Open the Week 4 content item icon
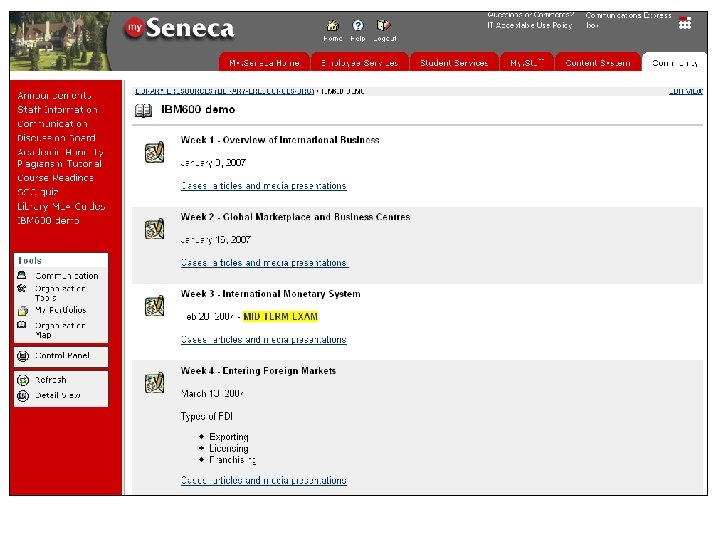The image size is (720, 540). (x=155, y=382)
